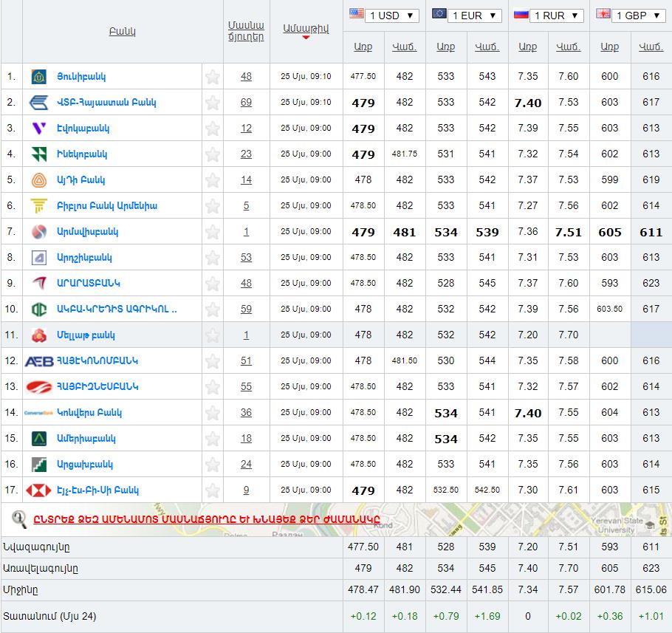Image resolution: width=672 pixels, height=633 pixels.
Task: Toggle favorite star for row 14 Converse Bank
Action: click(213, 413)
